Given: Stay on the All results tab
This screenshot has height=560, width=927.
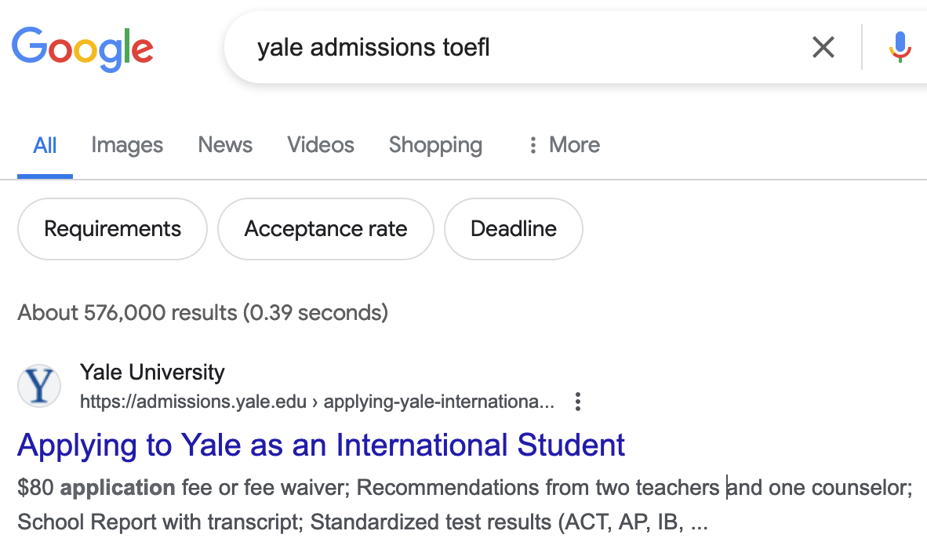Looking at the screenshot, I should 45,144.
